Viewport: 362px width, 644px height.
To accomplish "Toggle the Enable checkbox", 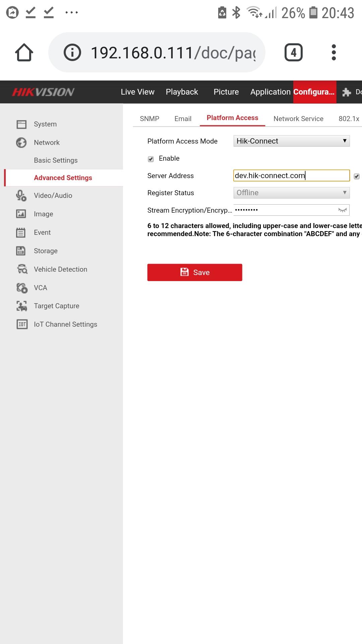I will click(x=151, y=159).
